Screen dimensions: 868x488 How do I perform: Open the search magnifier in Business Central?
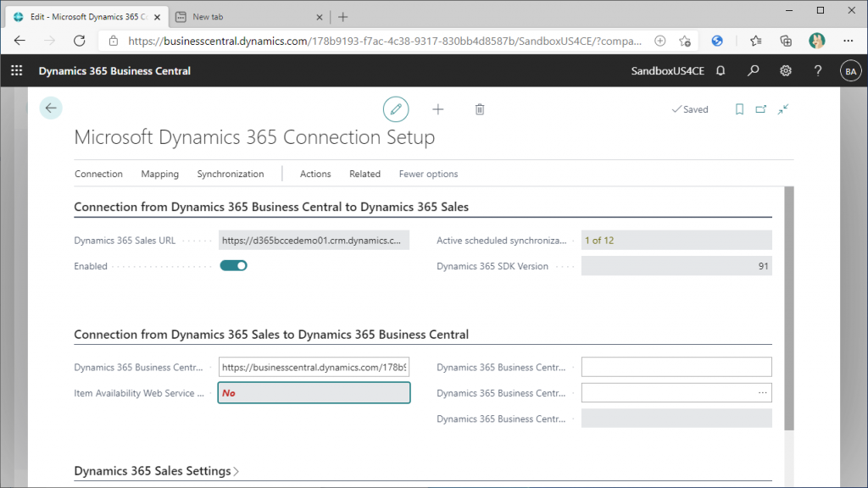point(753,71)
